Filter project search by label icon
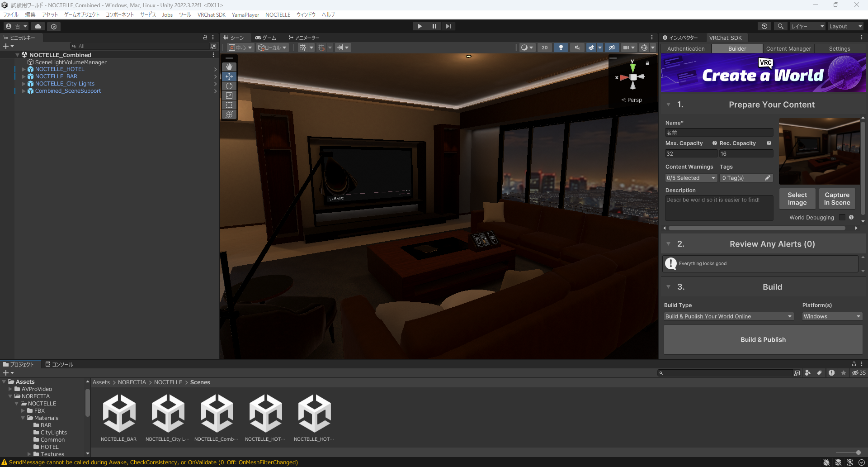 (x=820, y=373)
